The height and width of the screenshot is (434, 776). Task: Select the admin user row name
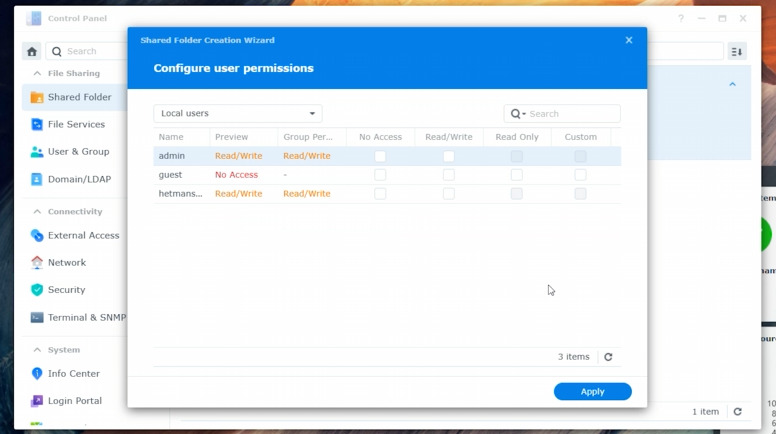pyautogui.click(x=172, y=156)
